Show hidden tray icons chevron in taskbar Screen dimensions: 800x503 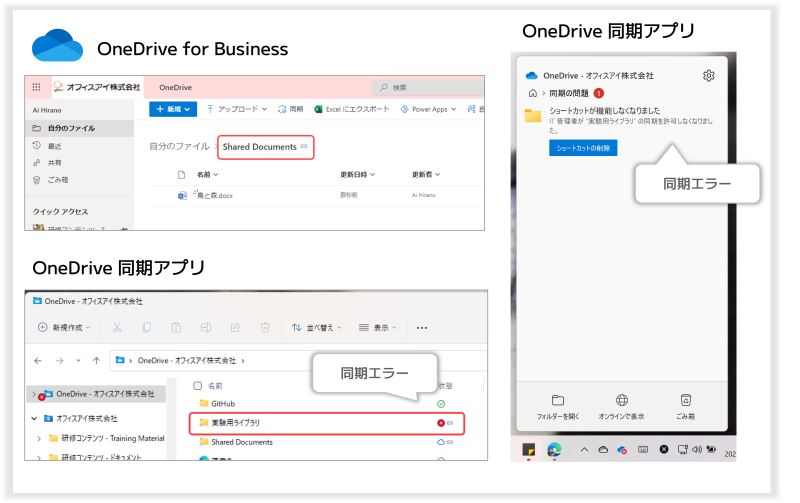click(584, 449)
